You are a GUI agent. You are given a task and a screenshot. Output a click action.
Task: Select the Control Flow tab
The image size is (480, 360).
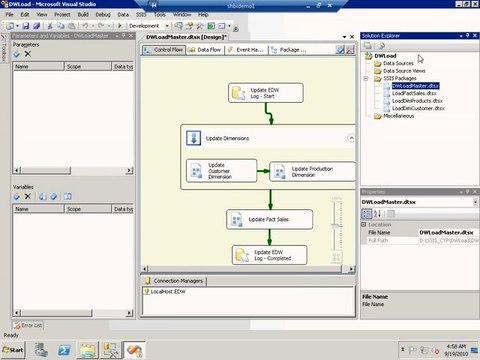tap(164, 50)
